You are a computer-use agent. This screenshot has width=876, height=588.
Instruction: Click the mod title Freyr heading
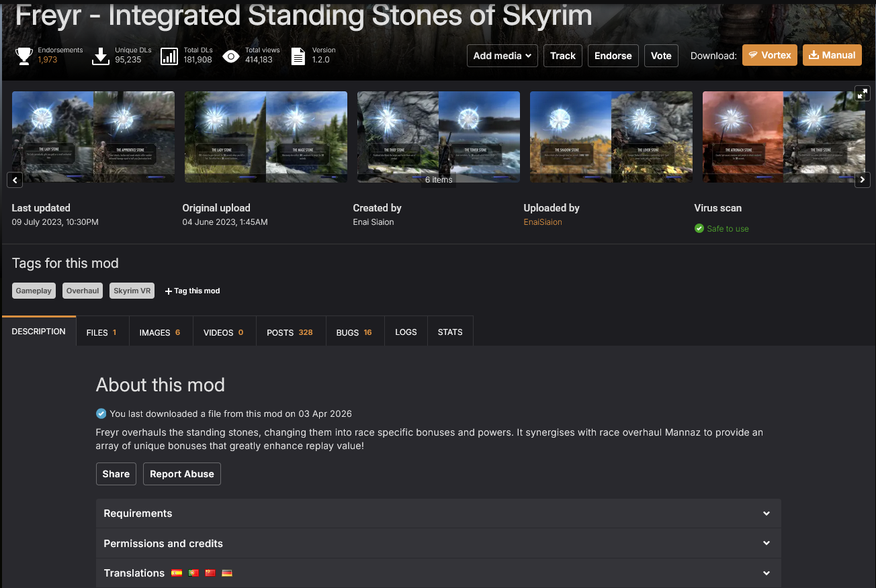304,16
